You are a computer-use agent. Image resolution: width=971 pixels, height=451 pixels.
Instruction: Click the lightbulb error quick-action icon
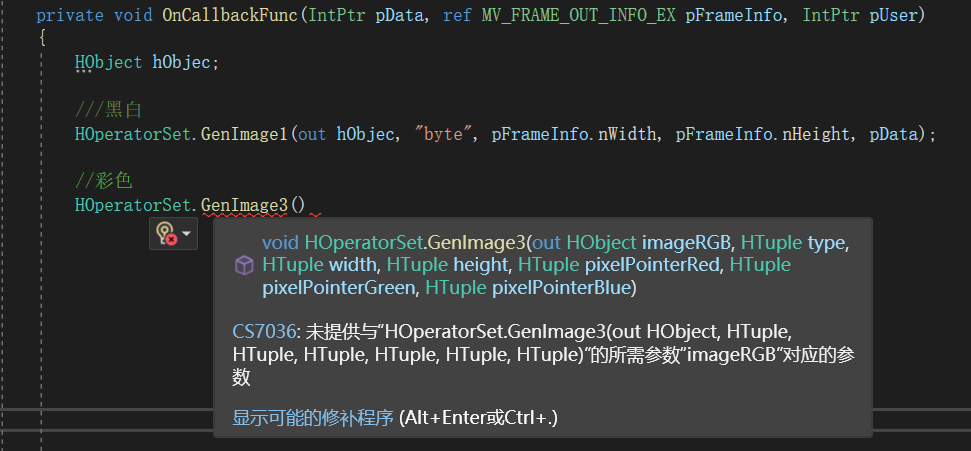tap(166, 234)
